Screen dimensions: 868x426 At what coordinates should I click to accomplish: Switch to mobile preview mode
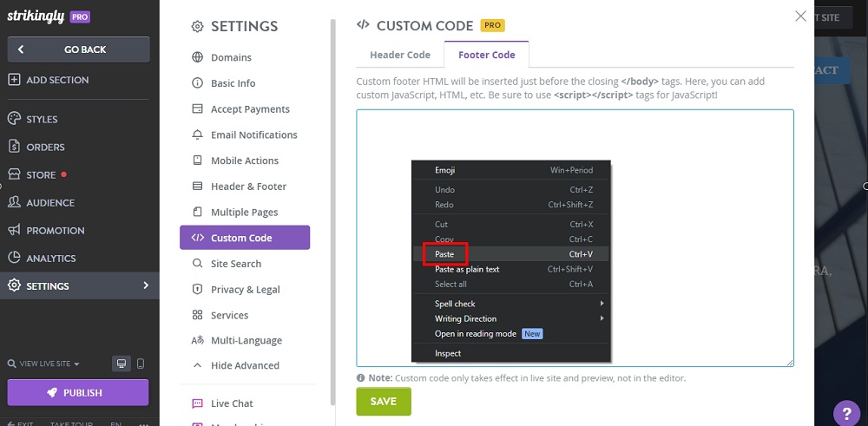click(141, 364)
